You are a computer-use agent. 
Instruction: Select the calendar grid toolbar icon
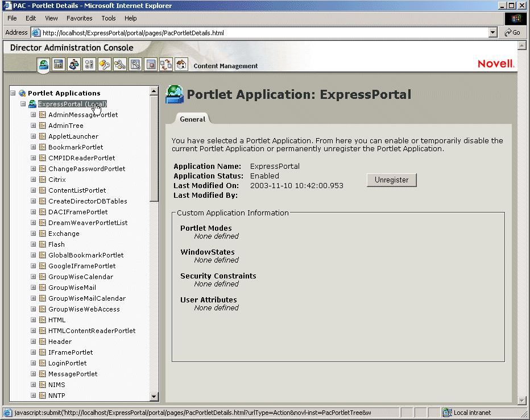pyautogui.click(x=58, y=65)
